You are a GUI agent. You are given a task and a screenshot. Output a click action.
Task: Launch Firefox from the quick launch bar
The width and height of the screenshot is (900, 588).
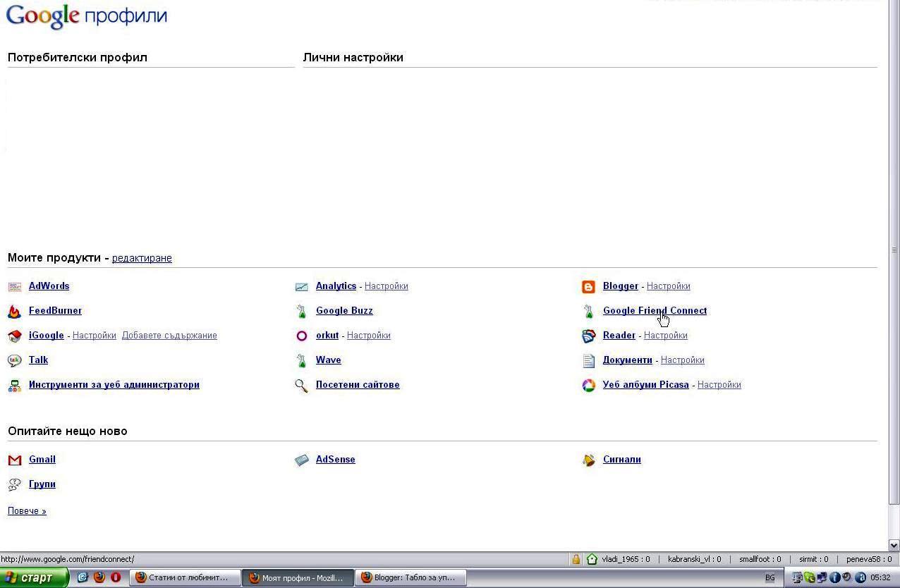[x=99, y=577]
